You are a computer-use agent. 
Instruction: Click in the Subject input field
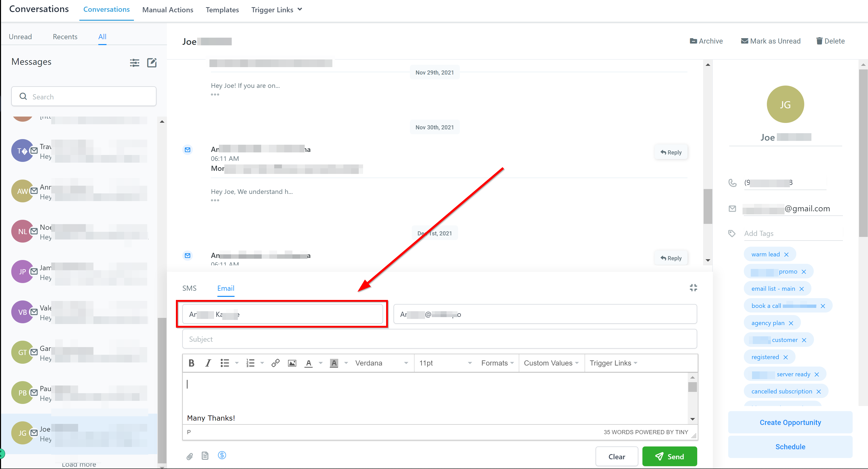click(x=439, y=339)
